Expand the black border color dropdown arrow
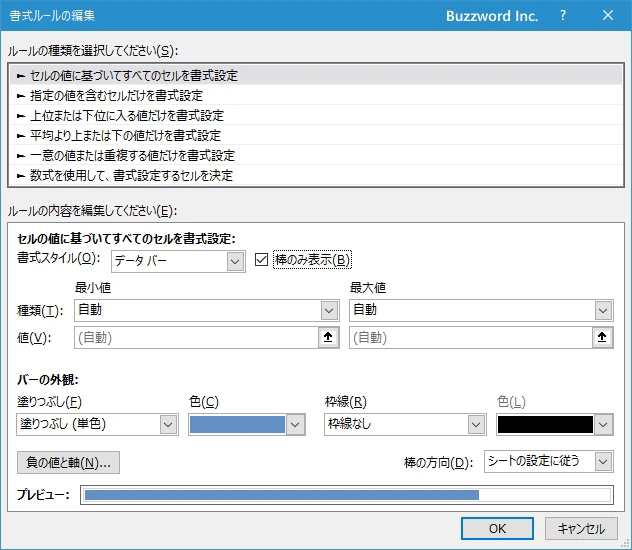632x550 pixels. coord(603,424)
